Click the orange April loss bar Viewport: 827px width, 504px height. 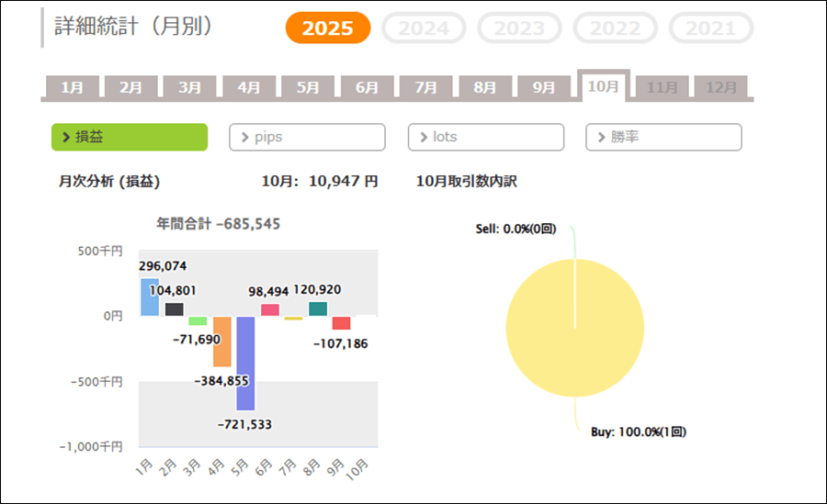[x=221, y=341]
